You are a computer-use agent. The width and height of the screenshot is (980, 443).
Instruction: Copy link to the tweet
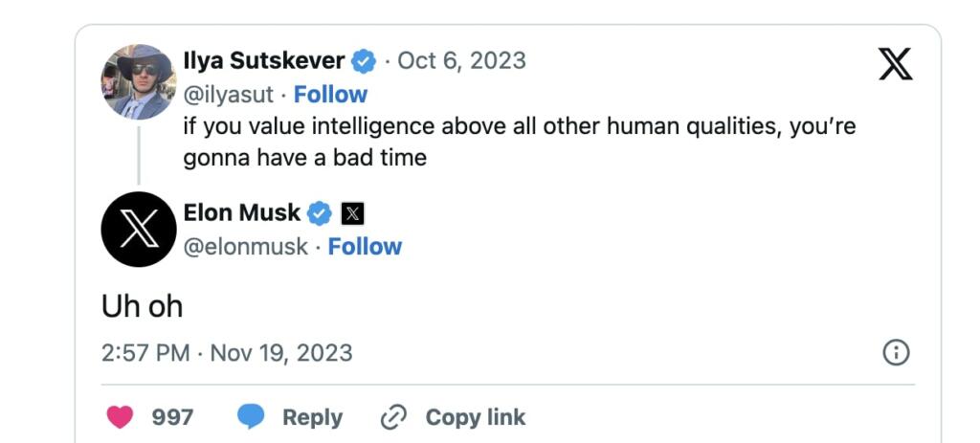pos(475,417)
